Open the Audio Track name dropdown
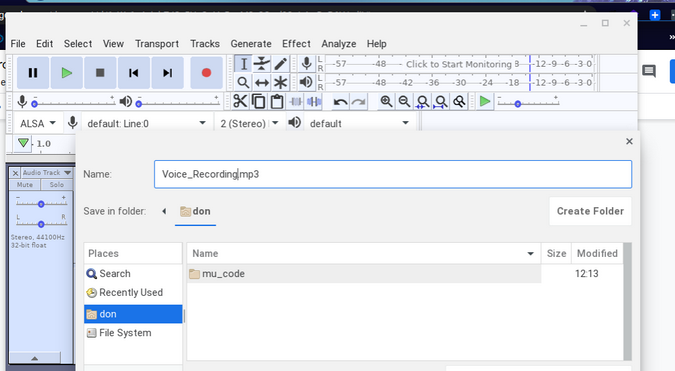The height and width of the screenshot is (371, 675). pos(46,173)
